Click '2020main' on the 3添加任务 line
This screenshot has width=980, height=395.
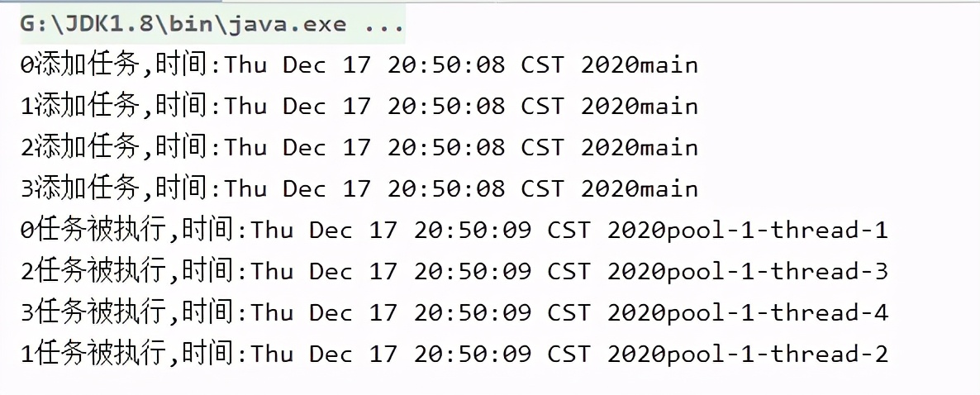click(640, 188)
